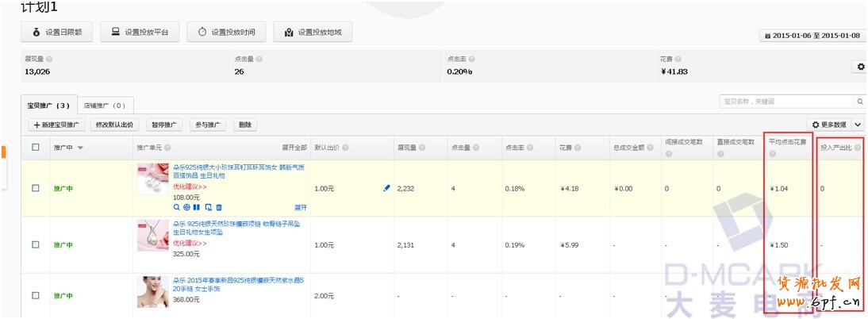
Task: Open the 推广中 status filter dropdown
Action: click(x=79, y=148)
